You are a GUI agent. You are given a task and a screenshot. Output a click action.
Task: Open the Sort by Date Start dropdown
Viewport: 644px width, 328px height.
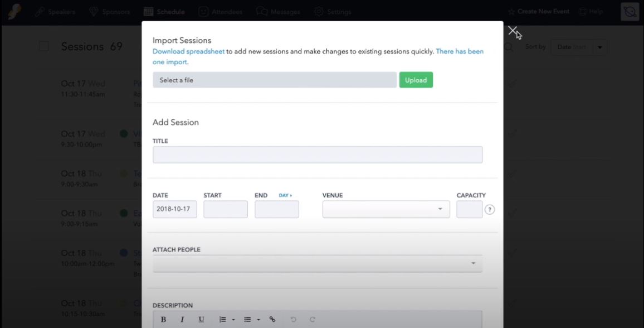(x=578, y=47)
